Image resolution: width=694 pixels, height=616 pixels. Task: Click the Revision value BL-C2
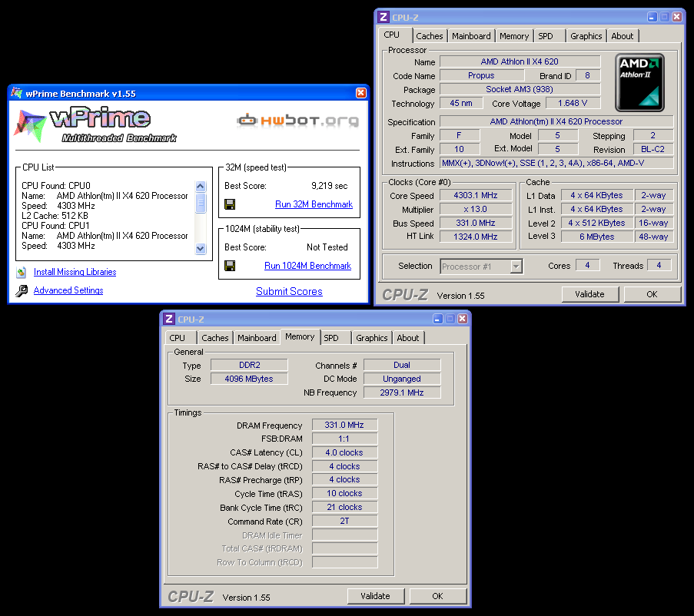[652, 149]
